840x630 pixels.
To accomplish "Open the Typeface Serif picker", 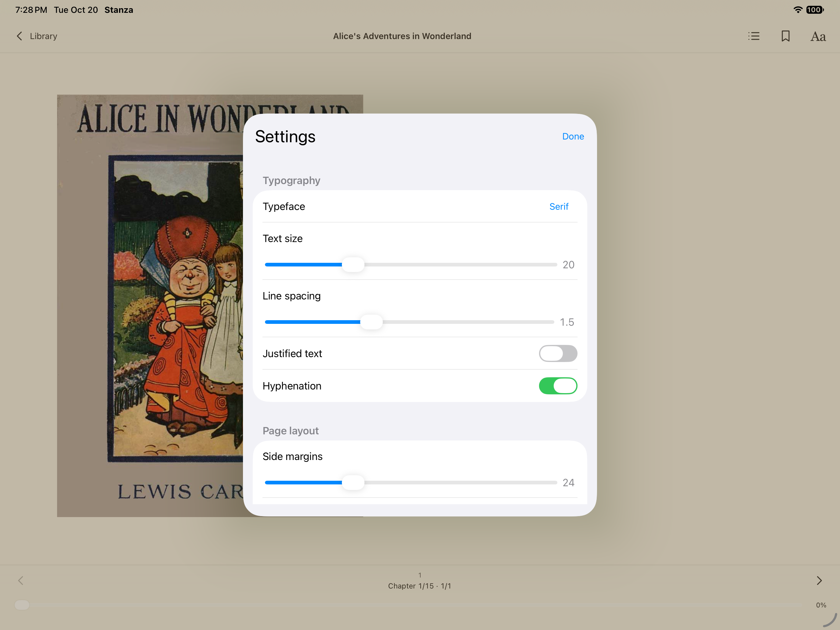I will pyautogui.click(x=559, y=207).
